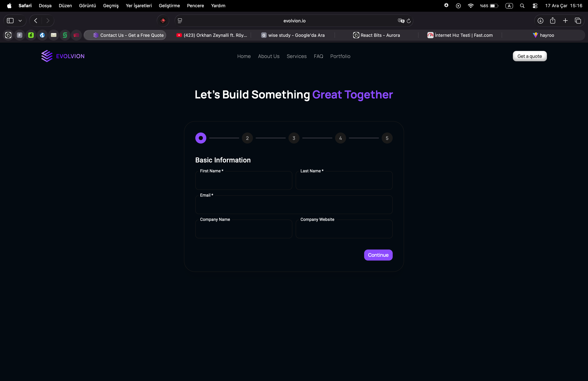Viewport: 588px width, 381px height.
Task: Click the share icon in toolbar
Action: (x=553, y=21)
